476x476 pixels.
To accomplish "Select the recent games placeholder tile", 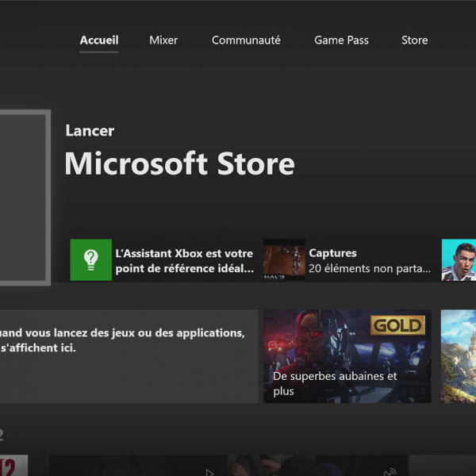I will click(x=129, y=356).
